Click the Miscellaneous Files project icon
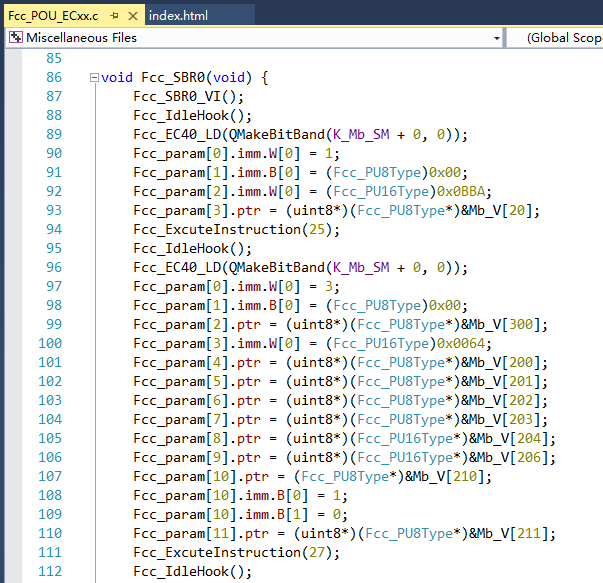This screenshot has width=603, height=583. point(15,37)
